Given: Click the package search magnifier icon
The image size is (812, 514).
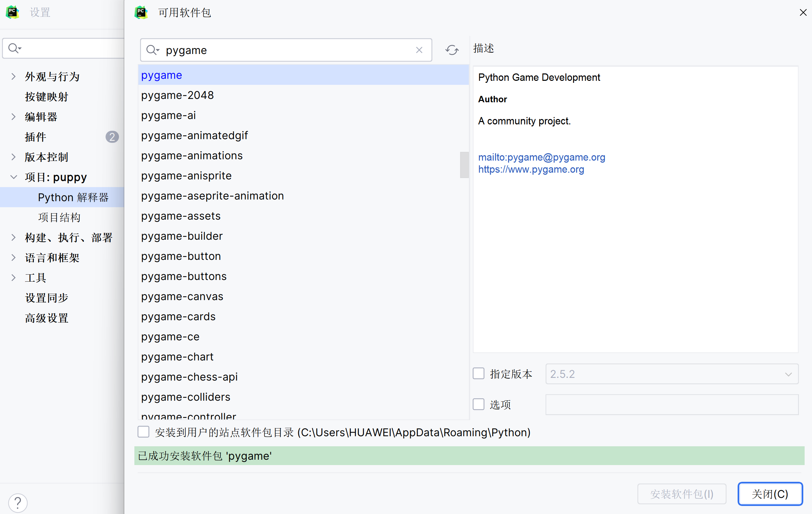Looking at the screenshot, I should pyautogui.click(x=152, y=50).
